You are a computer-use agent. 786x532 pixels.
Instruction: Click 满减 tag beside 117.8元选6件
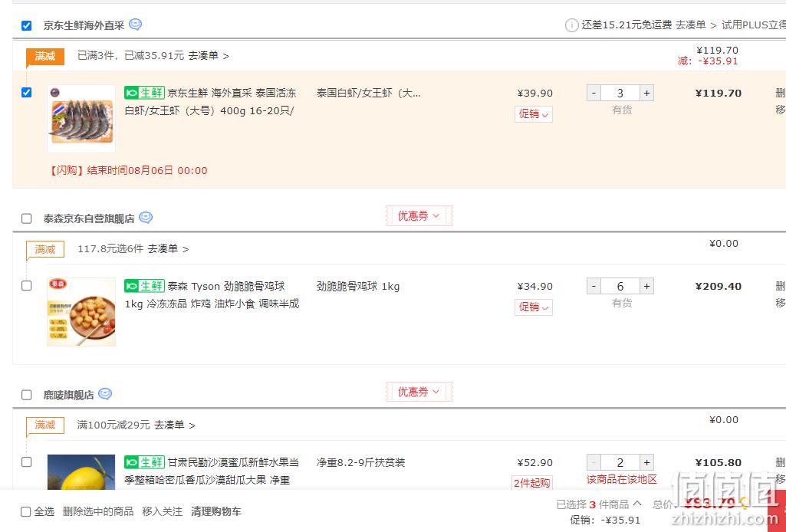(x=45, y=249)
